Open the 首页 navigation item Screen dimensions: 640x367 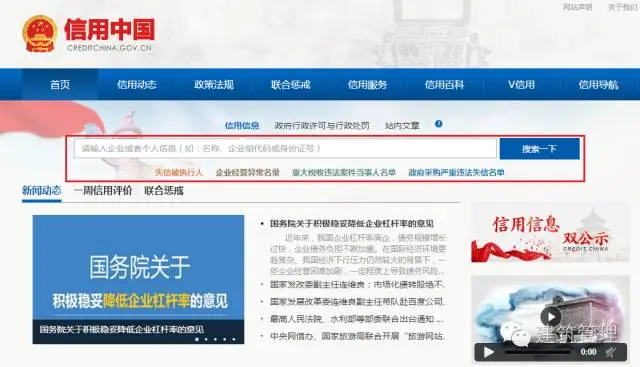60,85
